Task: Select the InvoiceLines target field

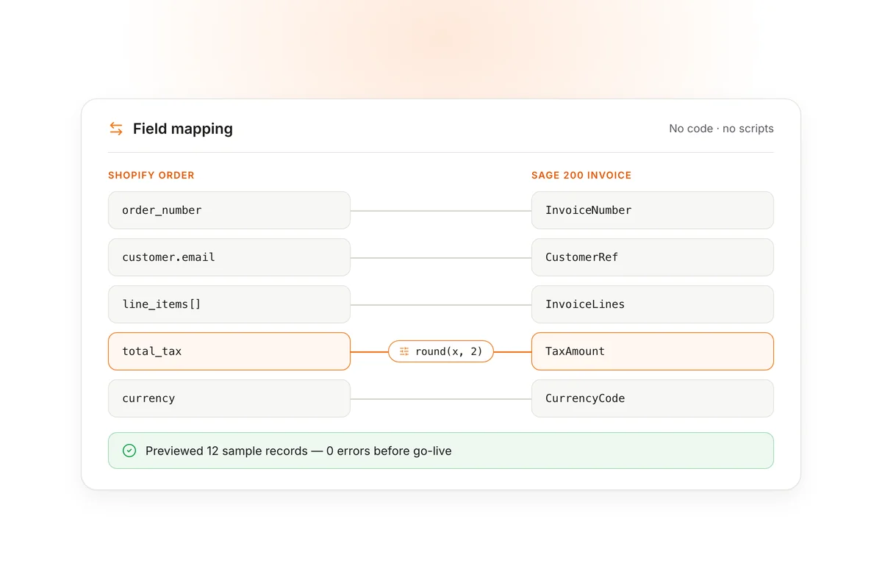Action: [653, 304]
